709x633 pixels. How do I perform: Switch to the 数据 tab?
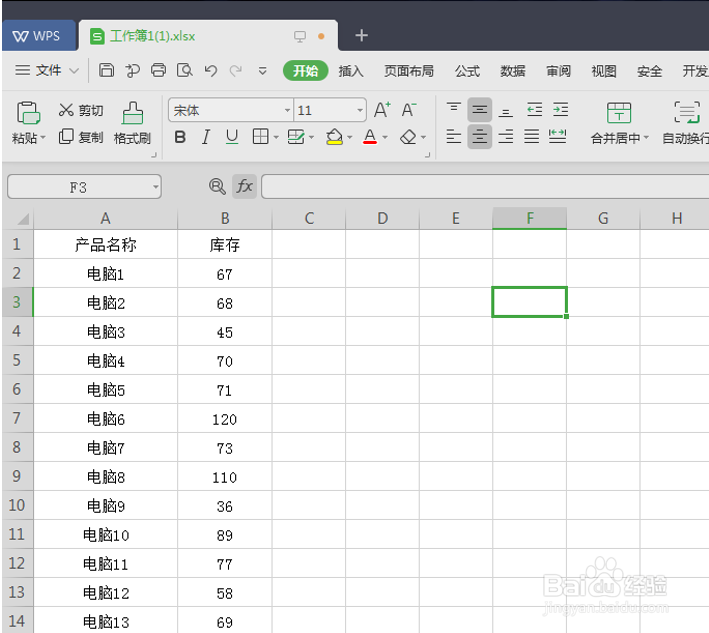click(513, 71)
